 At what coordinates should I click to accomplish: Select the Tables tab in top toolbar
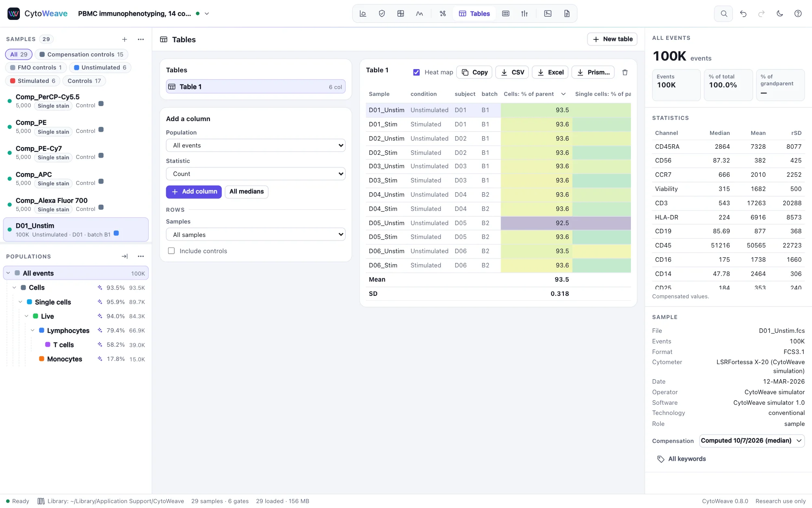point(474,13)
